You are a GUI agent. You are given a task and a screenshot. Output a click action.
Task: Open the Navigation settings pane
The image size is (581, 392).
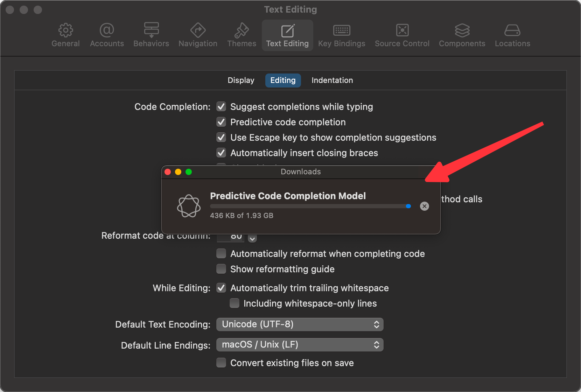198,35
